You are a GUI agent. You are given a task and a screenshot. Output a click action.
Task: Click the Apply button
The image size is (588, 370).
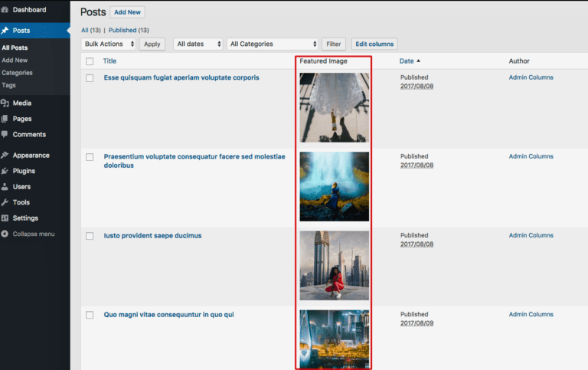click(x=152, y=44)
